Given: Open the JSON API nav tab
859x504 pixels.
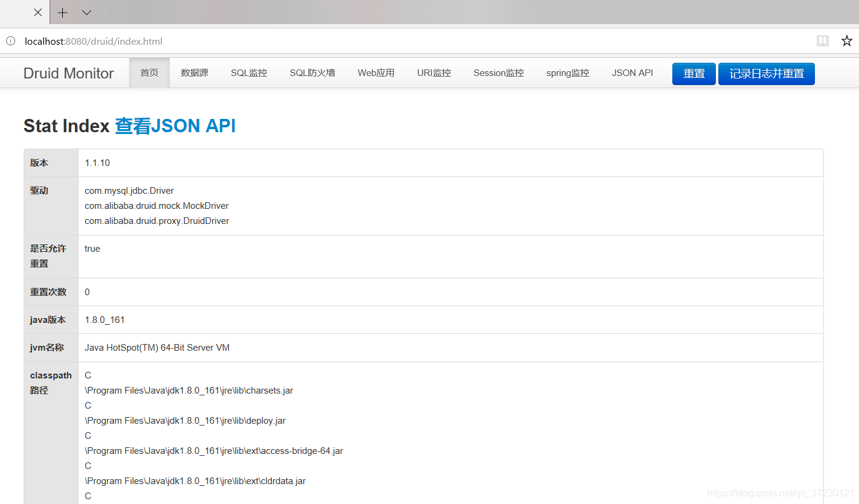Looking at the screenshot, I should click(632, 73).
